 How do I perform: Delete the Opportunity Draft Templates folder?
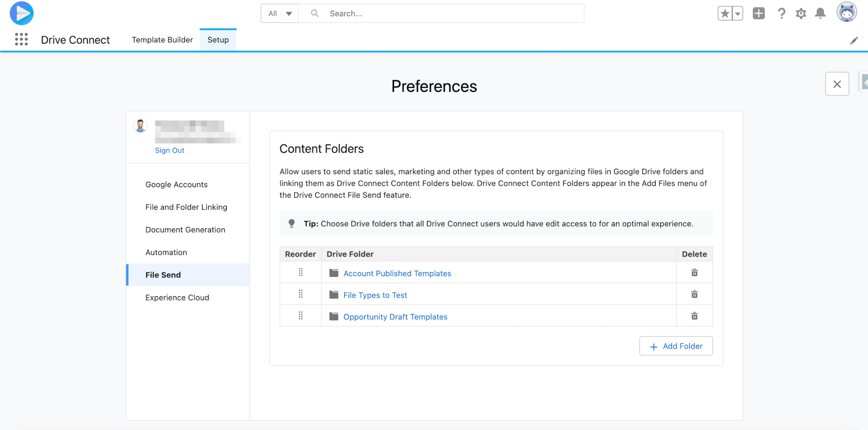click(694, 316)
